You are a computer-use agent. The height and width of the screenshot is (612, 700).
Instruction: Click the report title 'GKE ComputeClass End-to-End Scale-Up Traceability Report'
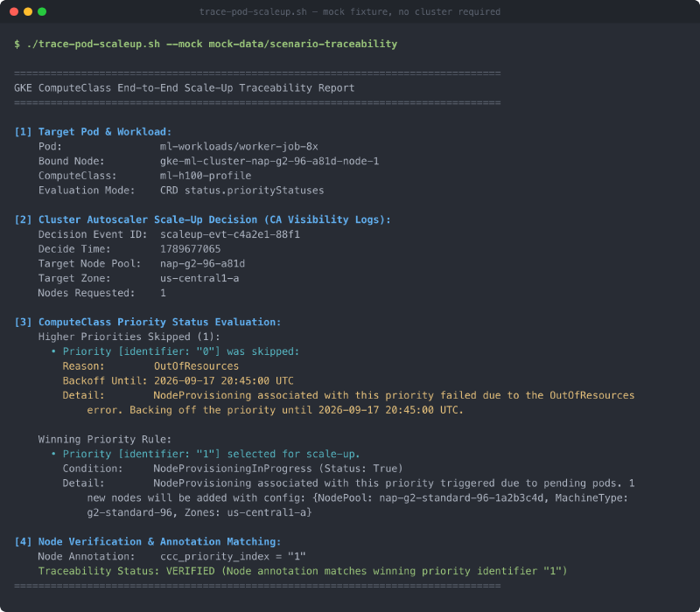(184, 88)
